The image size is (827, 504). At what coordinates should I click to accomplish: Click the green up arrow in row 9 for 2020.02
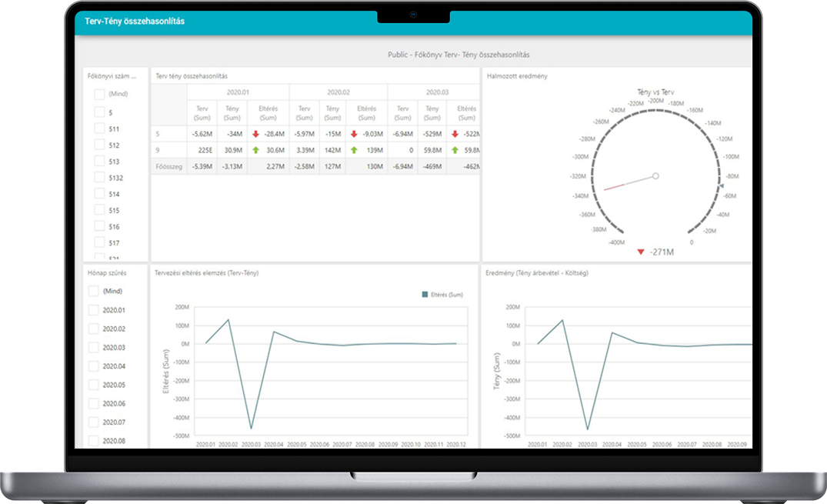(354, 150)
